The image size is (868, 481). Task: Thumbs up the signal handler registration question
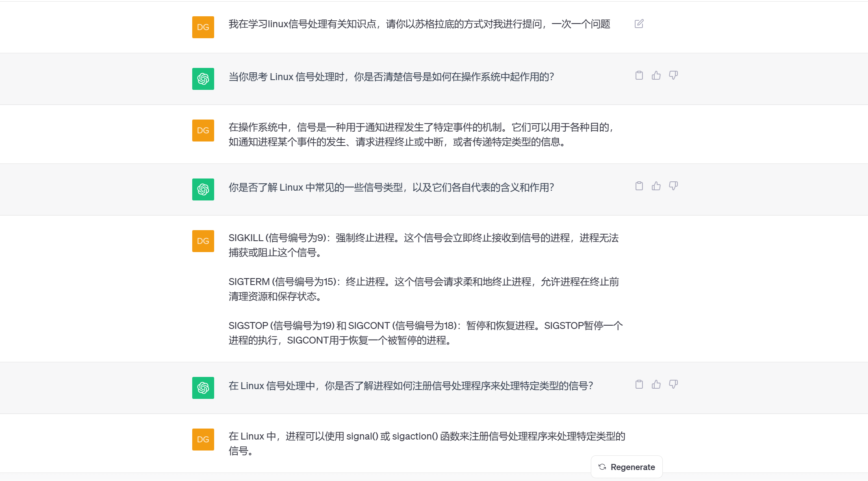point(656,384)
